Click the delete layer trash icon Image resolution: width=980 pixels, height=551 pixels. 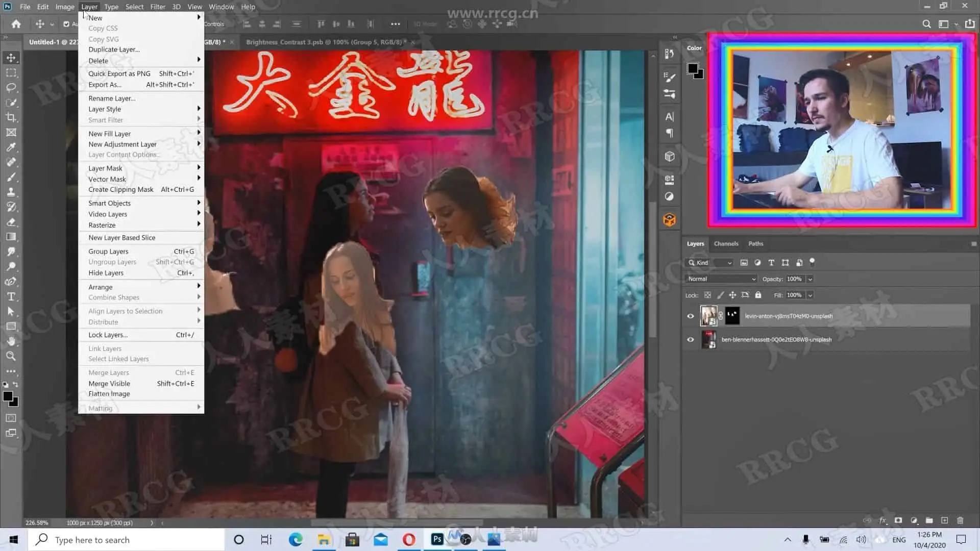pos(960,520)
